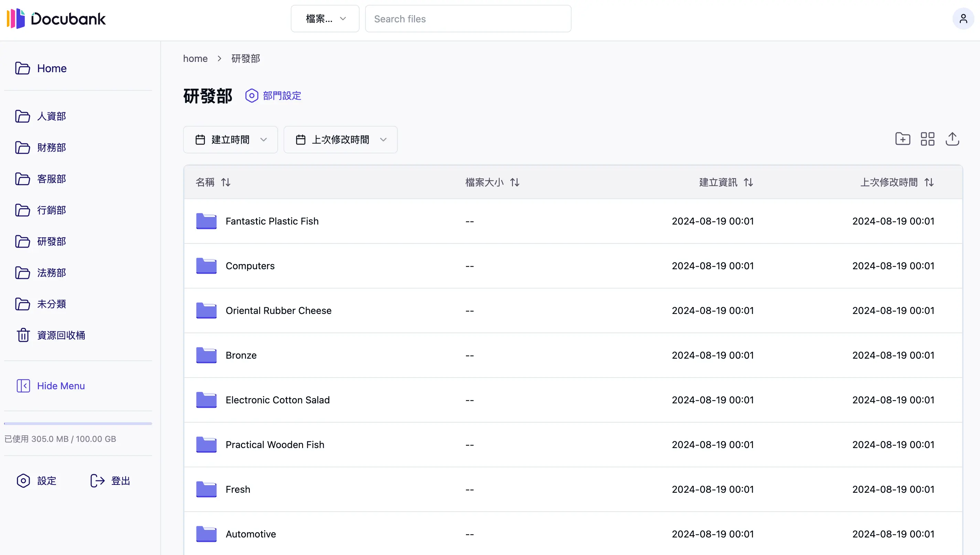Screen dimensions: 980x555
Task: Toggle 上次修改時間 column sorting
Action: 929,182
